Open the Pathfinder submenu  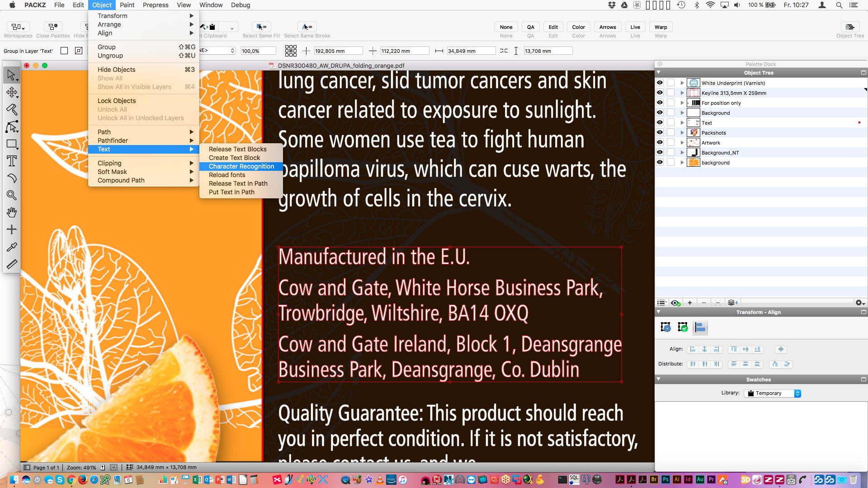pos(144,141)
